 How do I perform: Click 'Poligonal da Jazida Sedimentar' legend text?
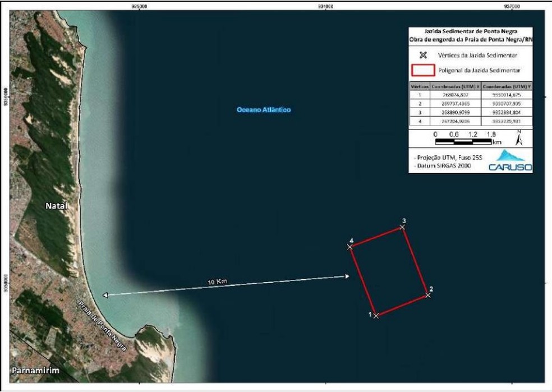479,70
